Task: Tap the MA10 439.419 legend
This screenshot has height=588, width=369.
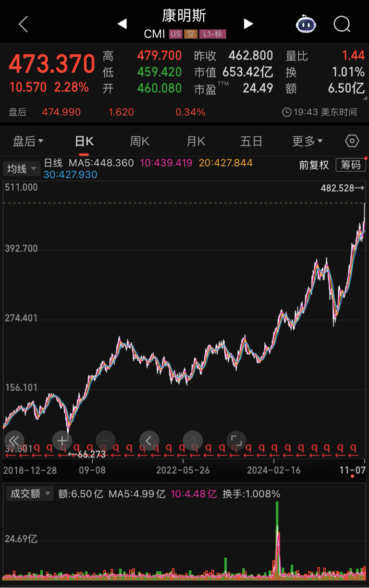Action: (x=166, y=163)
